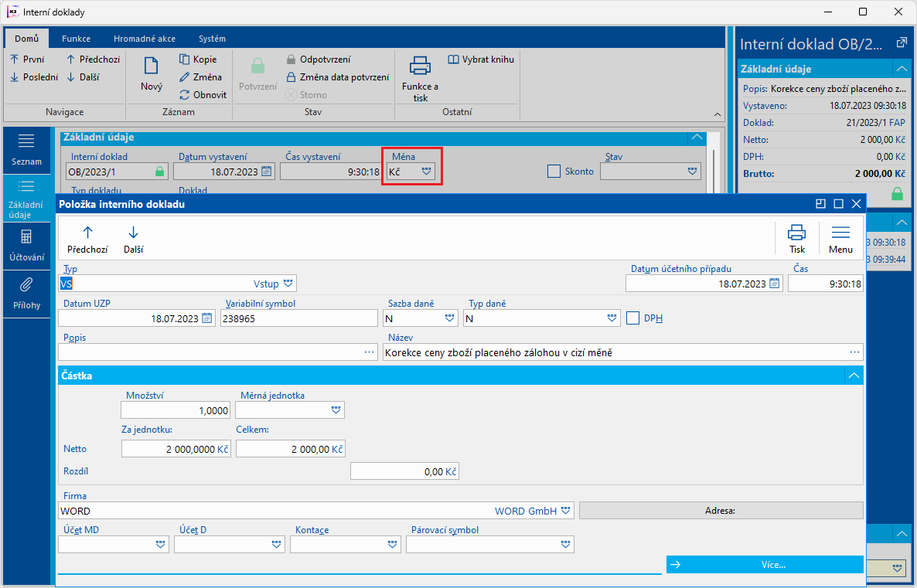Toggle dock mode of Položka dialog
917x588 pixels.
(820, 203)
